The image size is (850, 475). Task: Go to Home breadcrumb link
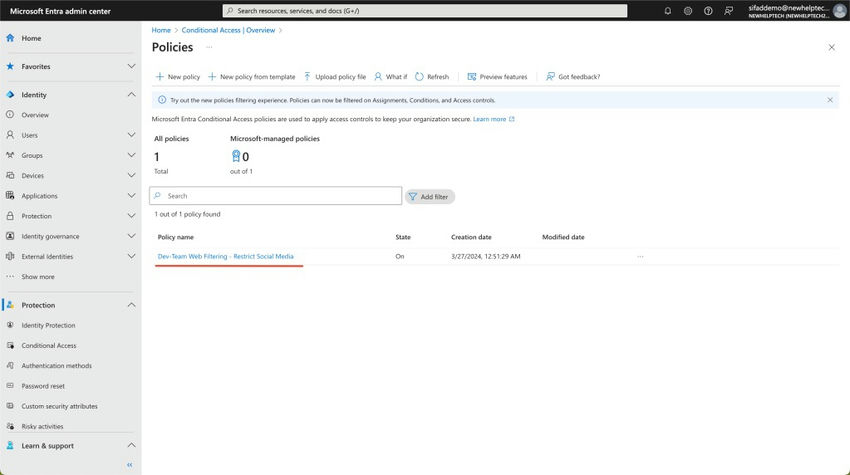click(x=161, y=30)
